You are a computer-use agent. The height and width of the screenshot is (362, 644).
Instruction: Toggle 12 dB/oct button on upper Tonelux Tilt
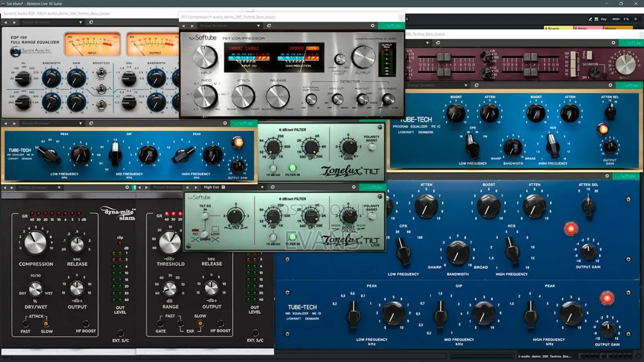(x=273, y=168)
